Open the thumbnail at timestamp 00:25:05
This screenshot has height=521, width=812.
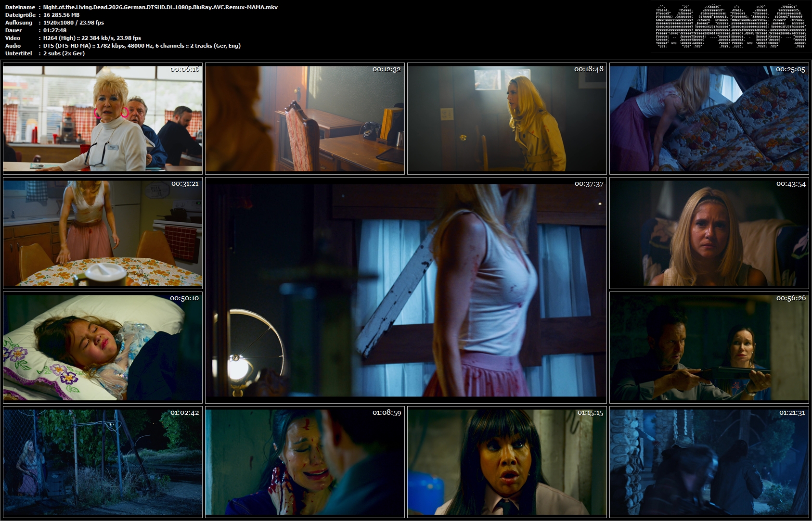coord(709,118)
